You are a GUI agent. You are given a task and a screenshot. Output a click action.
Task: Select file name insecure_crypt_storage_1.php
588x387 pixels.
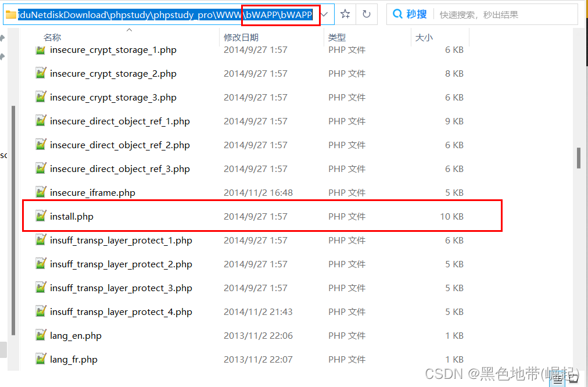tap(113, 50)
